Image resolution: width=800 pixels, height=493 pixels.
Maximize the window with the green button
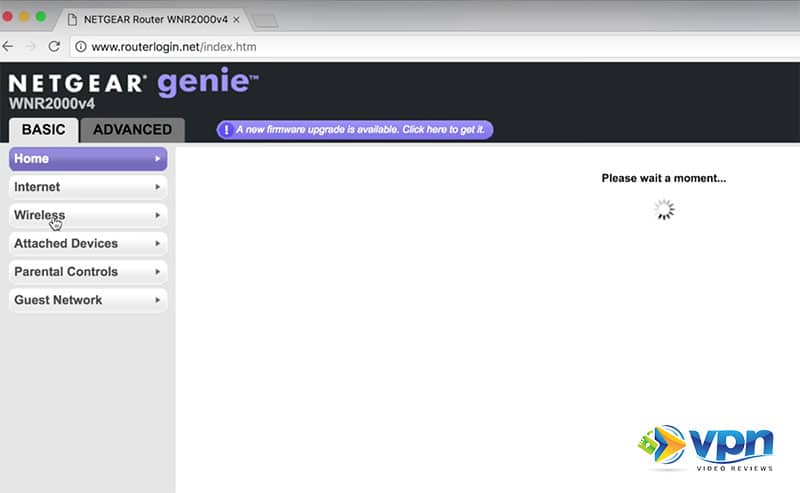point(41,16)
